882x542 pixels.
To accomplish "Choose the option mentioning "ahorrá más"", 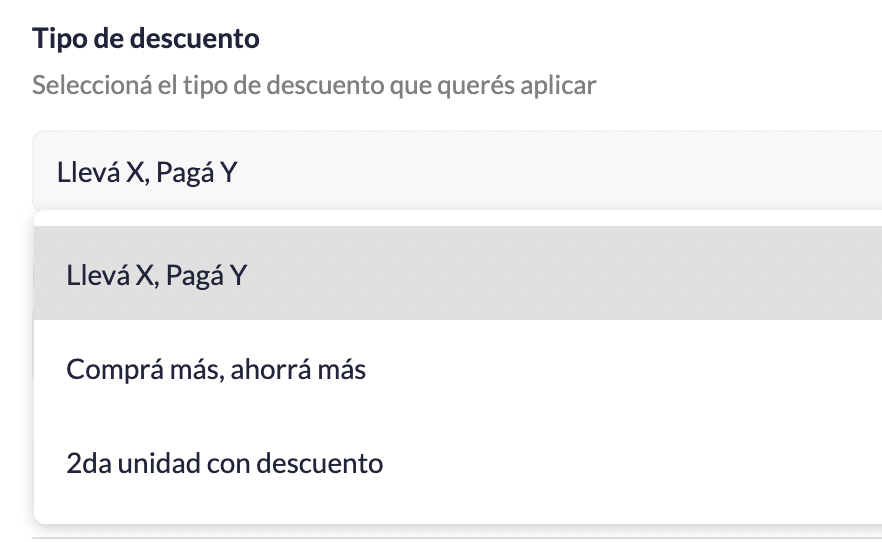I will coord(216,370).
